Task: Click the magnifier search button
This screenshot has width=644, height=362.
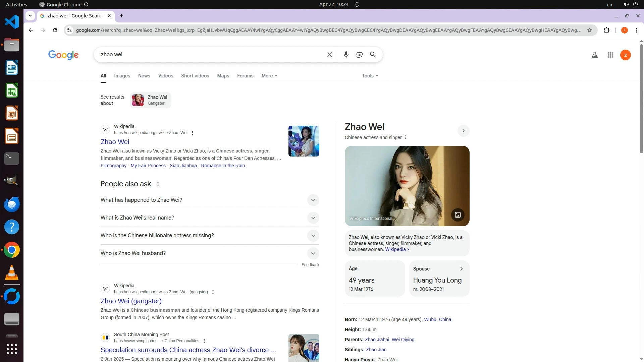Action: (373, 55)
